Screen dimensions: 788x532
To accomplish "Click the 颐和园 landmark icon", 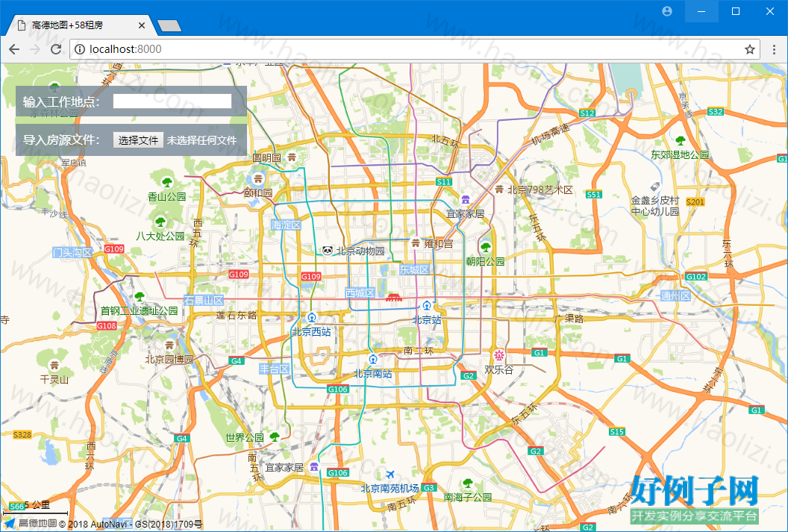I will pyautogui.click(x=257, y=178).
